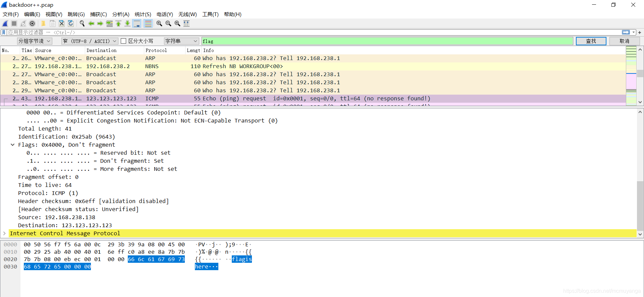Sort by the Info column header
644x297 pixels.
pyautogui.click(x=414, y=50)
